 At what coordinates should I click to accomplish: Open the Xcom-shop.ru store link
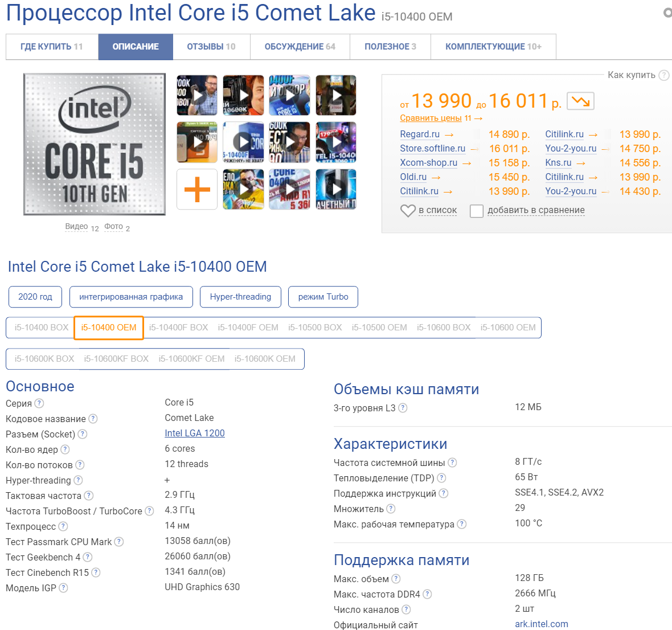[429, 163]
